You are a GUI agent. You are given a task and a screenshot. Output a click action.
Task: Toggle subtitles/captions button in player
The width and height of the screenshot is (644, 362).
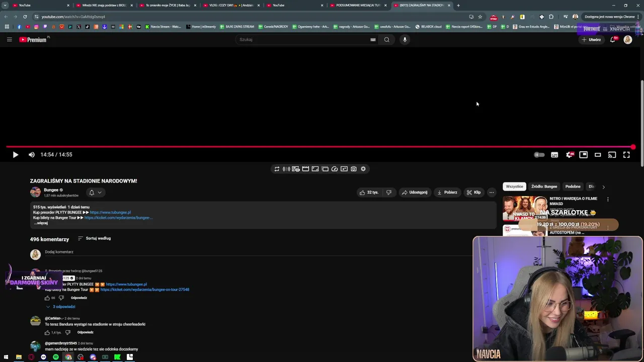coord(554,155)
